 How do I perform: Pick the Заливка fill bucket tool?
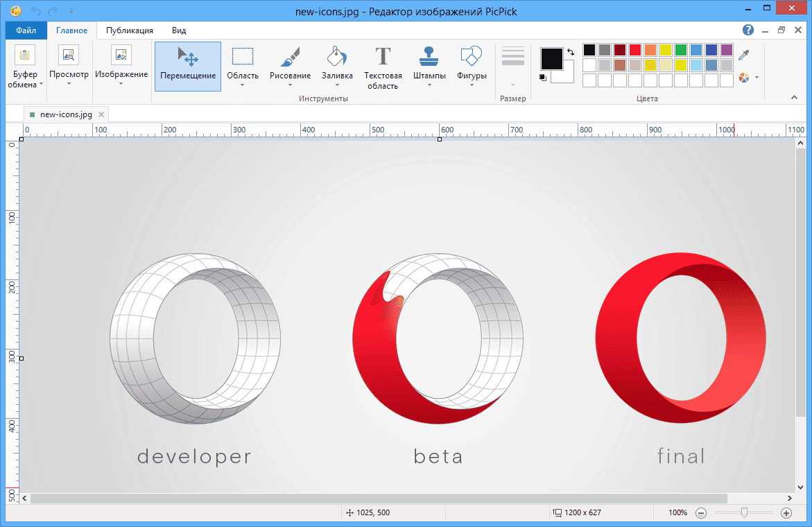click(337, 67)
